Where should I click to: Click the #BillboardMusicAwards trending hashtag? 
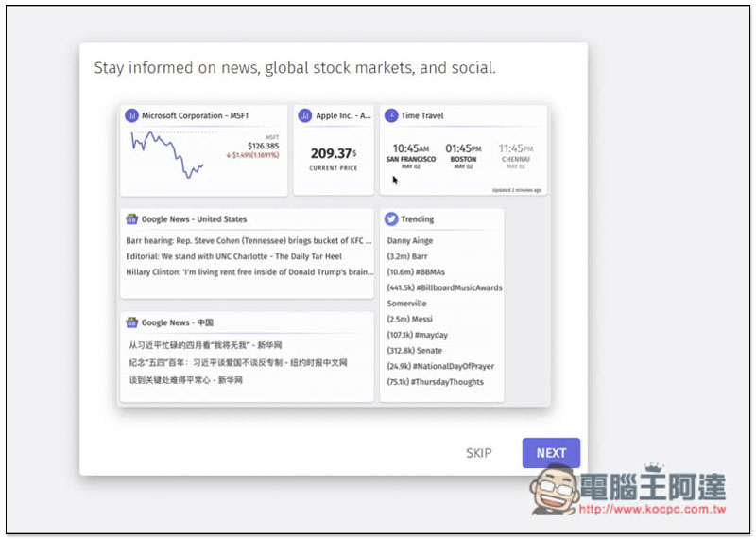point(444,287)
